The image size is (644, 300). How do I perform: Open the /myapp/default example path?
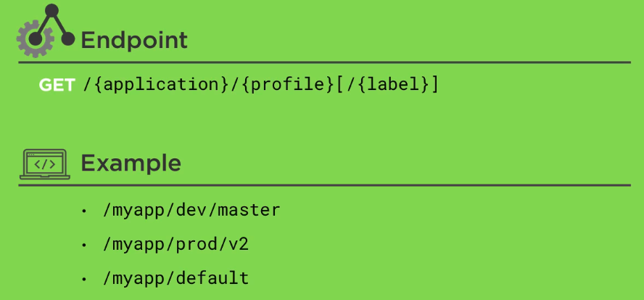coord(176,277)
